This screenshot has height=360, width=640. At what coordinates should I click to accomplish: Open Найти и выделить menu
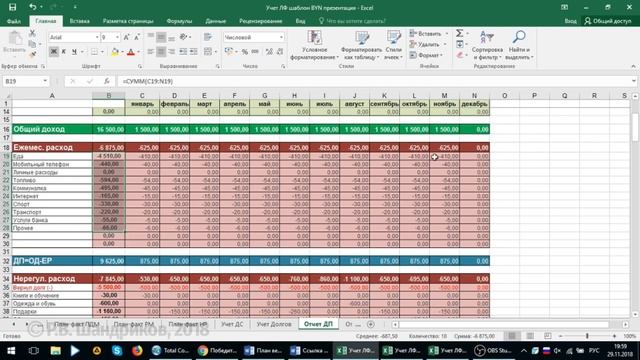pos(519,45)
